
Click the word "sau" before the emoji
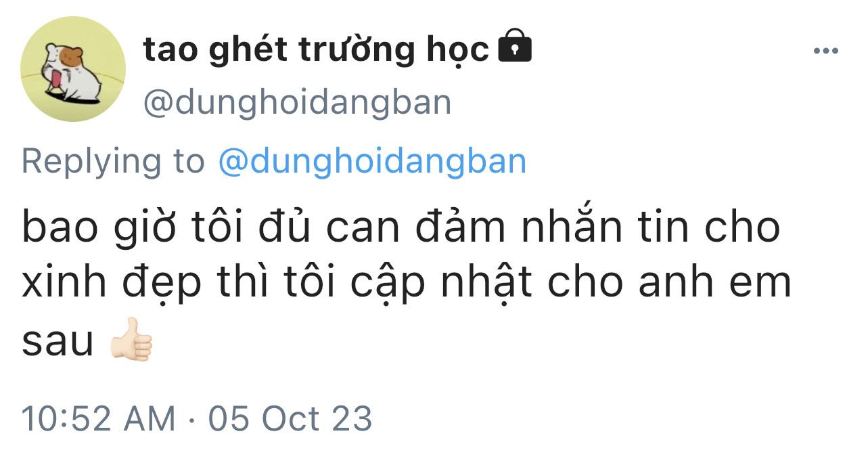(x=58, y=343)
